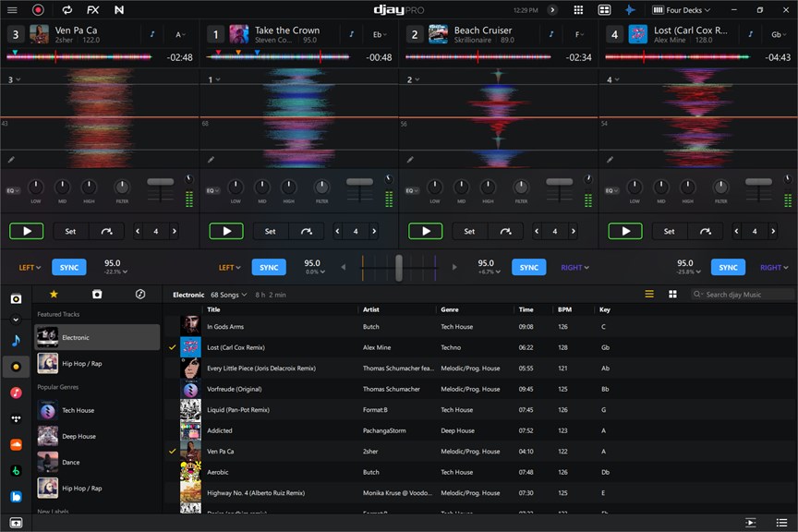Viewport: 798px width, 532px height.
Task: Switch to list view
Action: pos(649,295)
